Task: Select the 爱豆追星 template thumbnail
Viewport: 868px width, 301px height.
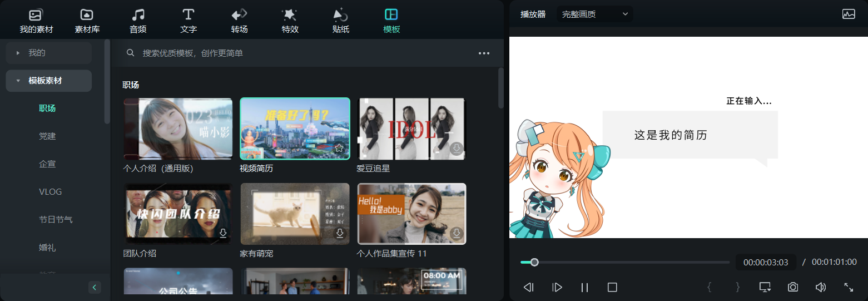Action: [411, 129]
